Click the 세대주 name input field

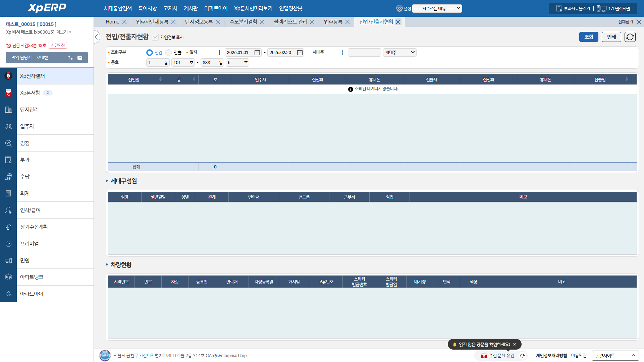pyautogui.click(x=364, y=52)
